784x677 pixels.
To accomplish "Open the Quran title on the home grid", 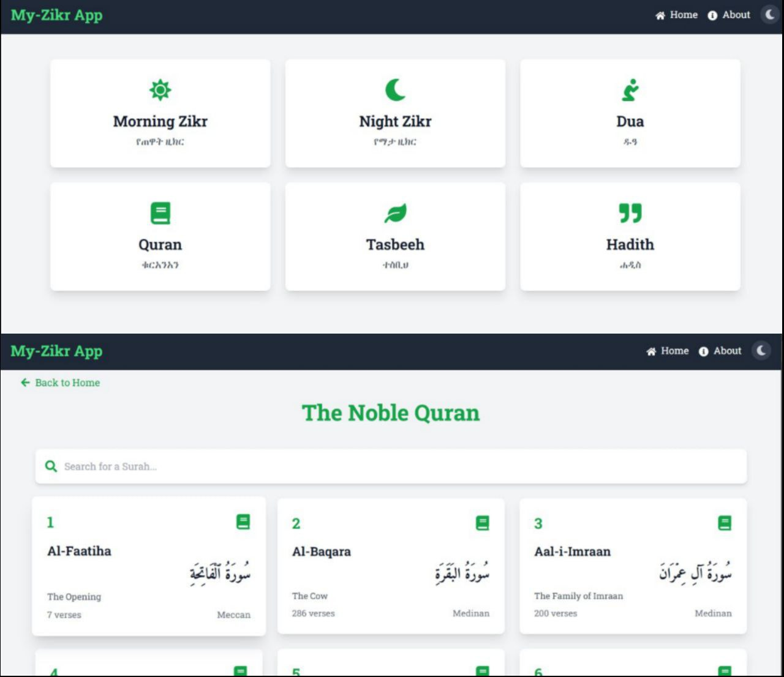I will pos(160,245).
